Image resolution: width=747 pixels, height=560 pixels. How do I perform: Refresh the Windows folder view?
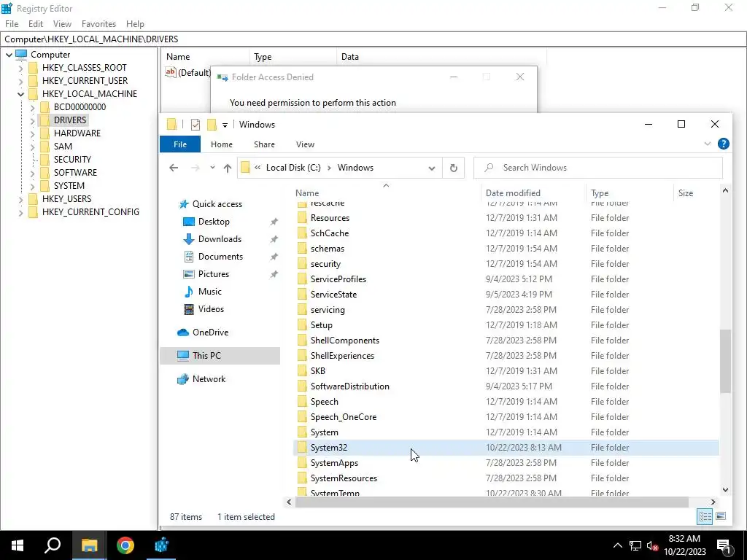click(454, 168)
